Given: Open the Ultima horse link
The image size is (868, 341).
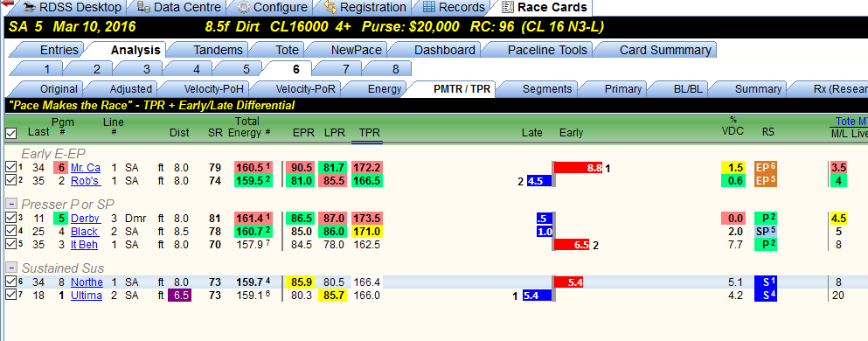Looking at the screenshot, I should pyautogui.click(x=87, y=296).
